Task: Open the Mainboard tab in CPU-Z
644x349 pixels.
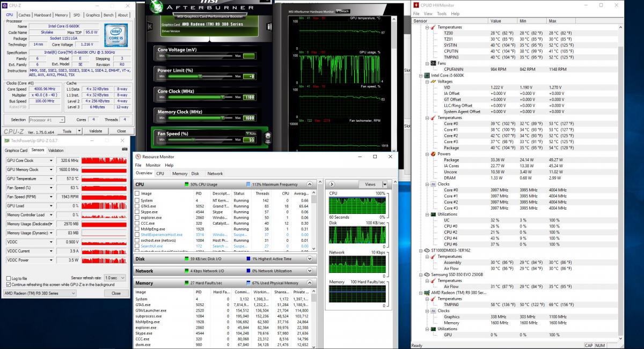Action: [43, 15]
